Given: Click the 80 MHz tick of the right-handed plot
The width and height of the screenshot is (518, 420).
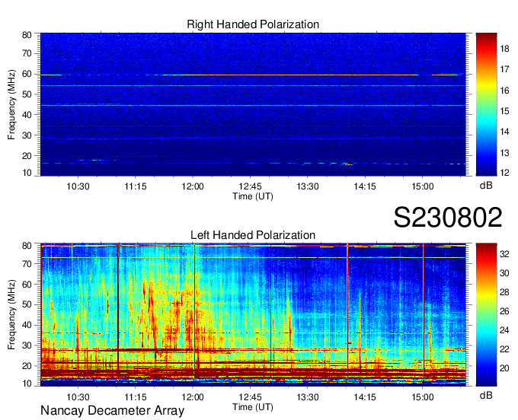Looking at the screenshot, I should [27, 35].
